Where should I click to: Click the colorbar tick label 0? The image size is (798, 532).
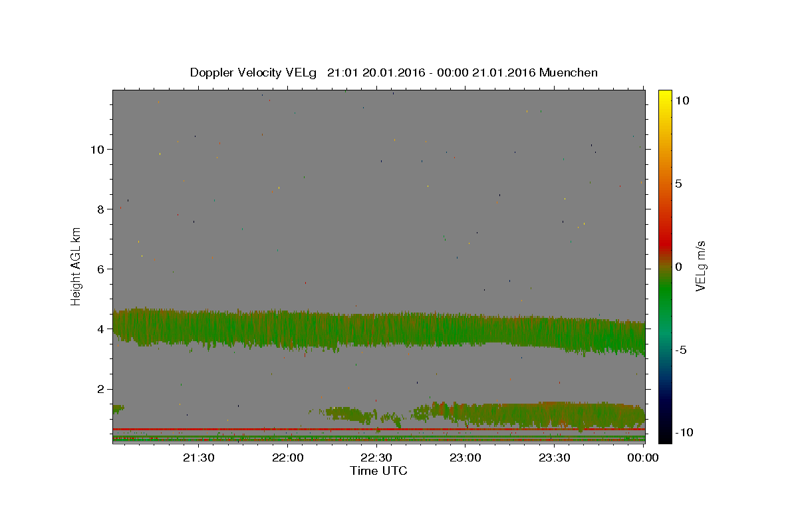pyautogui.click(x=678, y=267)
